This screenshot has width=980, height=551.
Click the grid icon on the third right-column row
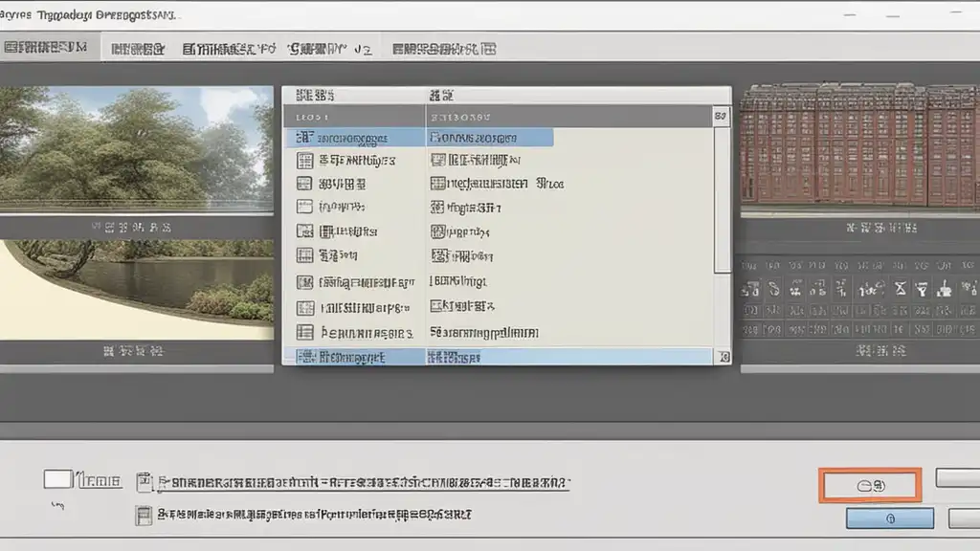coord(437,184)
